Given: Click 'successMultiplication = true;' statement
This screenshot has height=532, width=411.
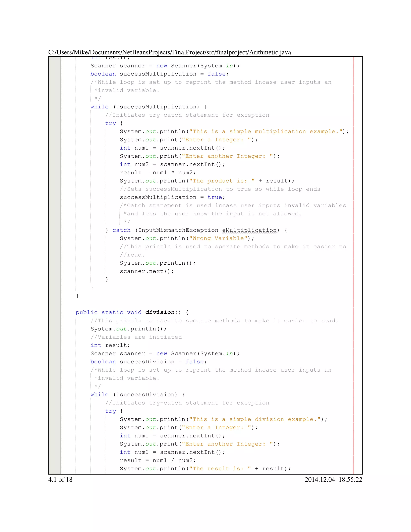Looking at the screenshot, I should pos(172,197).
